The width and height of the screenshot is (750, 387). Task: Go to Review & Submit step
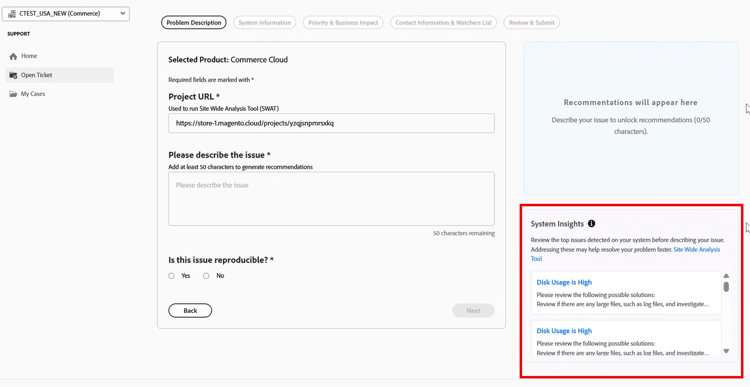[x=531, y=22]
